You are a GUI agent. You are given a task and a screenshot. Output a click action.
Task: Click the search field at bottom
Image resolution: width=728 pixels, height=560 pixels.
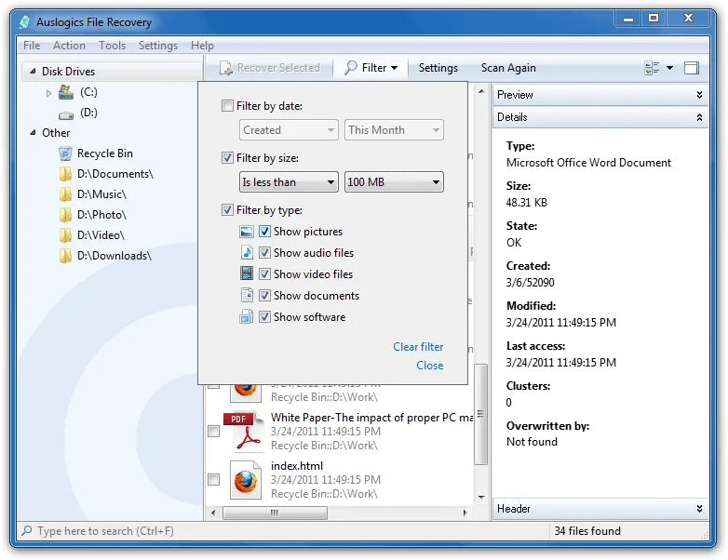(105, 531)
